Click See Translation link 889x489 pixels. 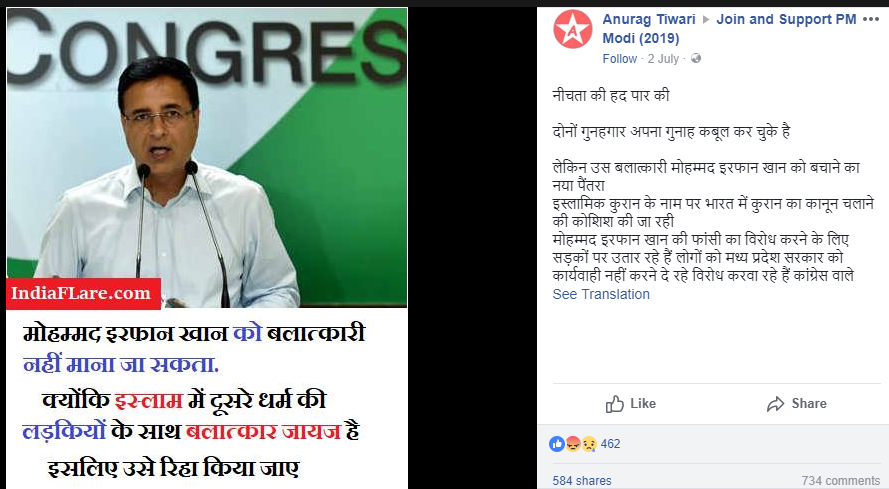[x=601, y=294]
